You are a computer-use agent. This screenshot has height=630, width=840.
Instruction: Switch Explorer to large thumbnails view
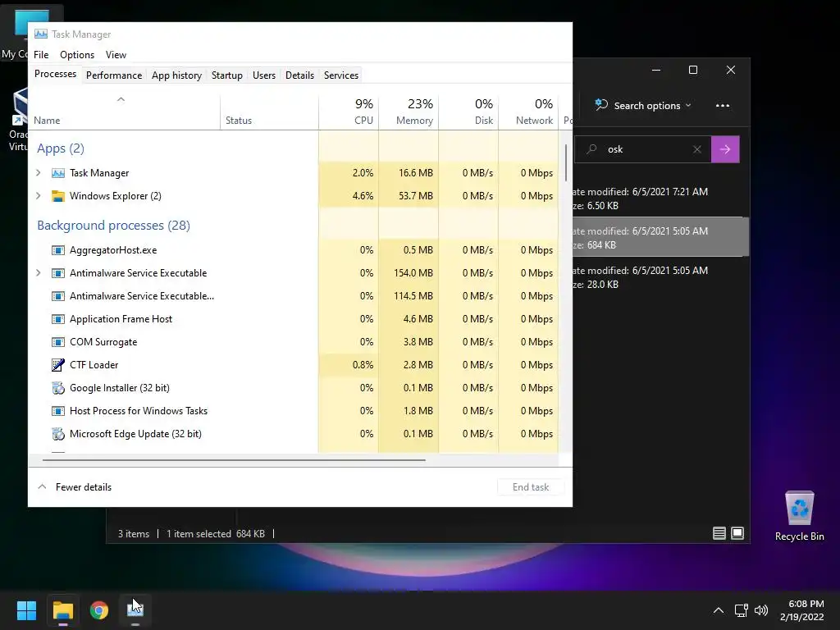[x=737, y=533]
